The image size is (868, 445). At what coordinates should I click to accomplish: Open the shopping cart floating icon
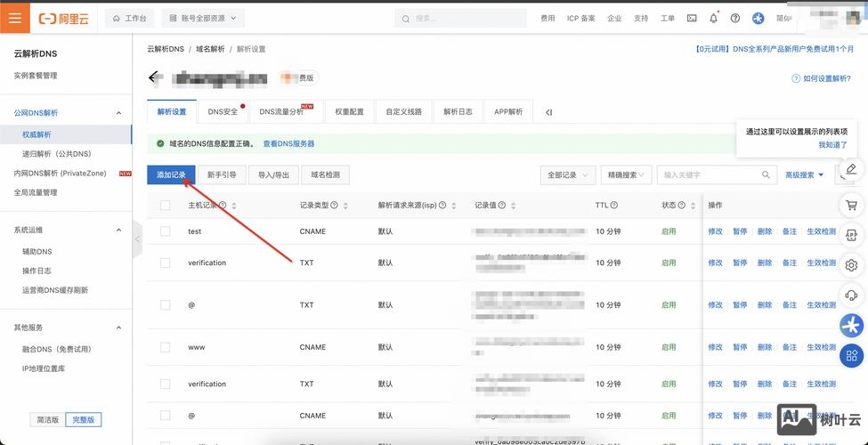[x=851, y=206]
